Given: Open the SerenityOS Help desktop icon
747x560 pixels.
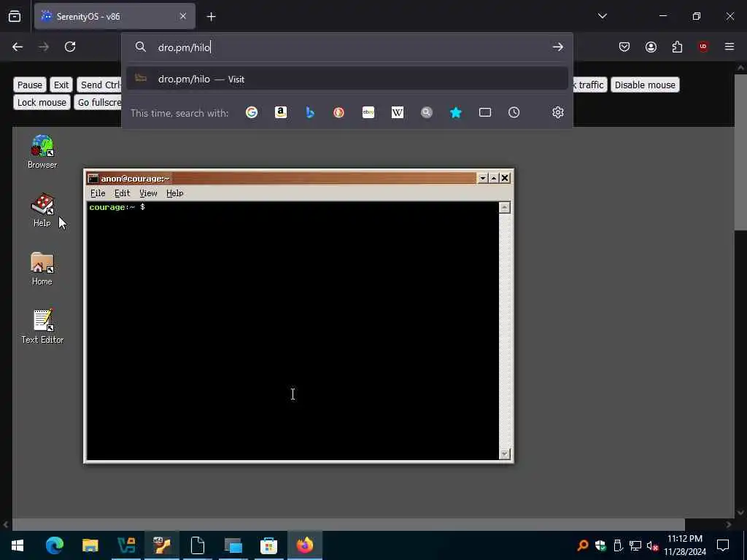Looking at the screenshot, I should [42, 211].
